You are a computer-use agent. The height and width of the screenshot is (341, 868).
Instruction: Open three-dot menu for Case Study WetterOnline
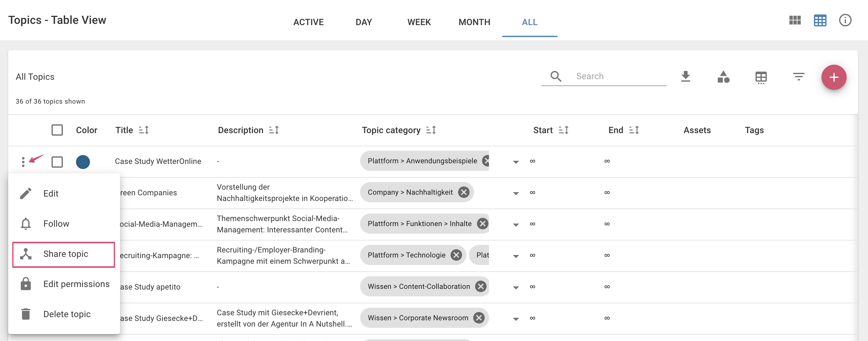(x=23, y=162)
